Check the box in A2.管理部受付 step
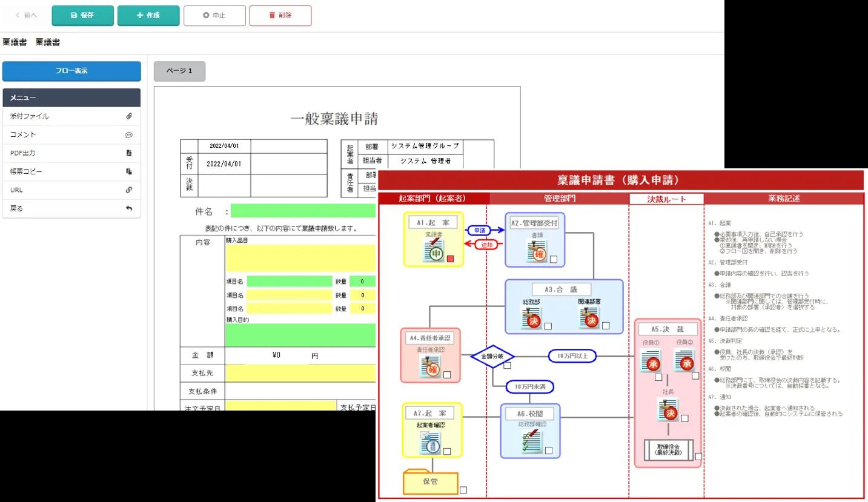868x502 pixels. [553, 260]
